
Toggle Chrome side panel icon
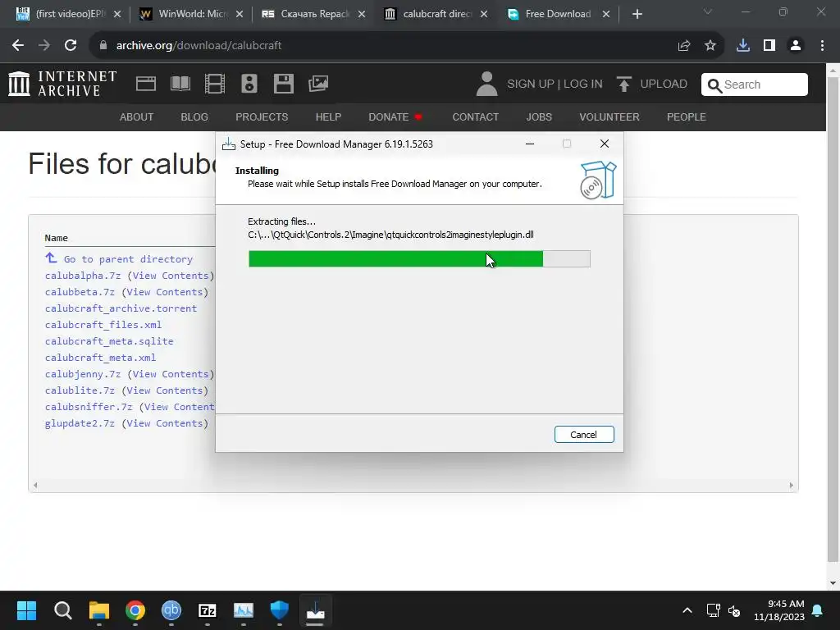(769, 46)
